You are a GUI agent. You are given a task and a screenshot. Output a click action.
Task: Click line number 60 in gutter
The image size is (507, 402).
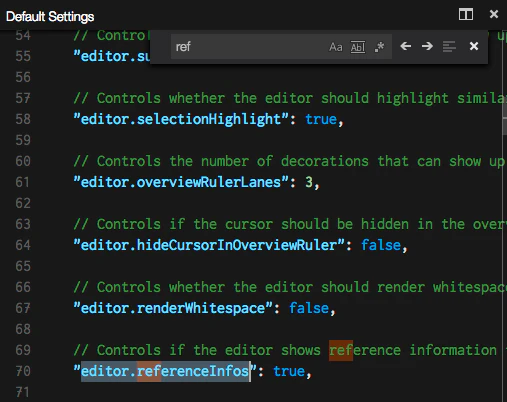[x=23, y=161]
